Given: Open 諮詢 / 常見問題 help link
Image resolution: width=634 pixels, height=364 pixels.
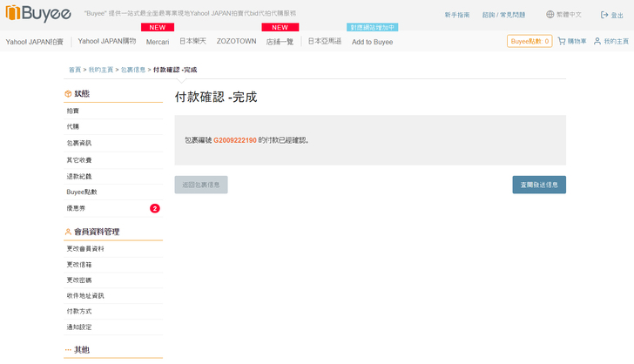Looking at the screenshot, I should (503, 15).
